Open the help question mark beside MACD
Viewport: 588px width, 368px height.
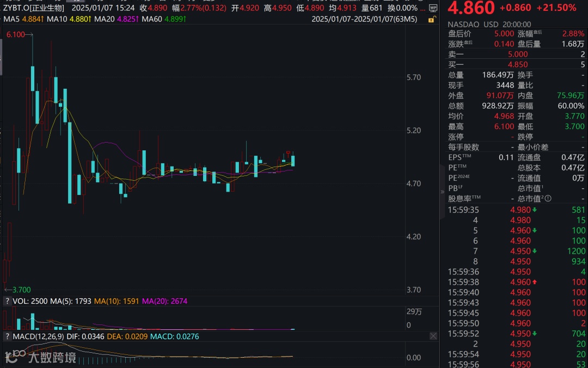point(7,336)
